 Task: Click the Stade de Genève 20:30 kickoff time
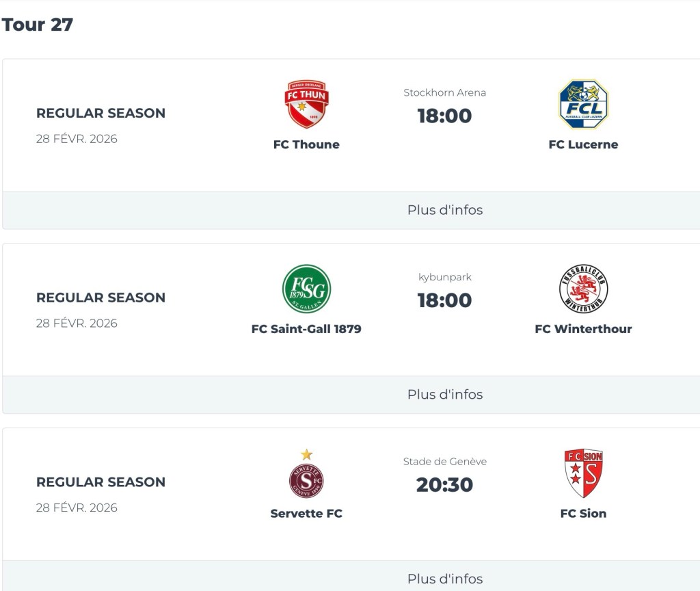[445, 485]
